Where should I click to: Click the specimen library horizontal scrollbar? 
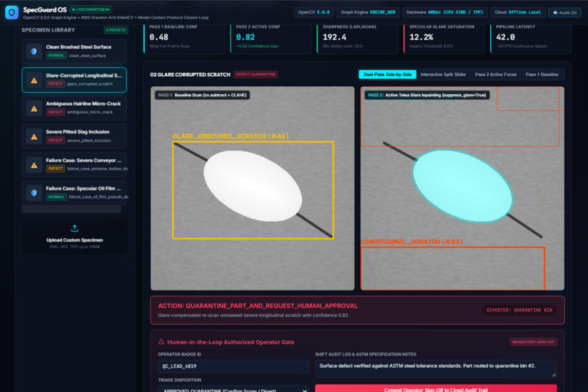71,210
